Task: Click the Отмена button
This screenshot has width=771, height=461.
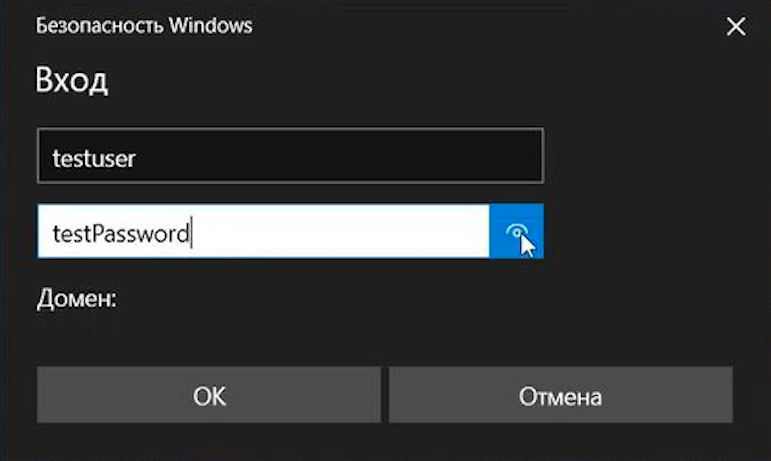Action: point(560,395)
